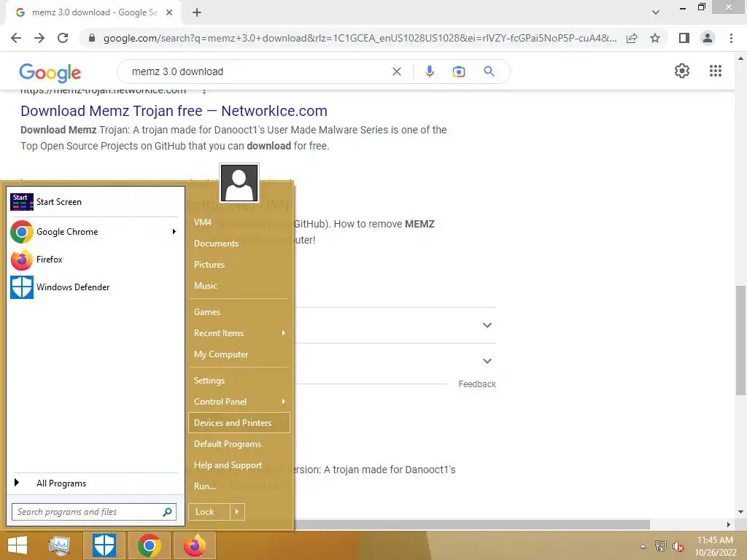Image resolution: width=747 pixels, height=560 pixels.
Task: Click Run... in Start menu
Action: tap(239, 486)
